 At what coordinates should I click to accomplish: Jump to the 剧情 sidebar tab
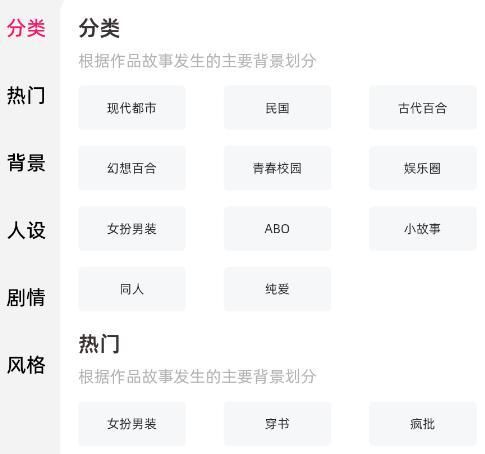[26, 297]
